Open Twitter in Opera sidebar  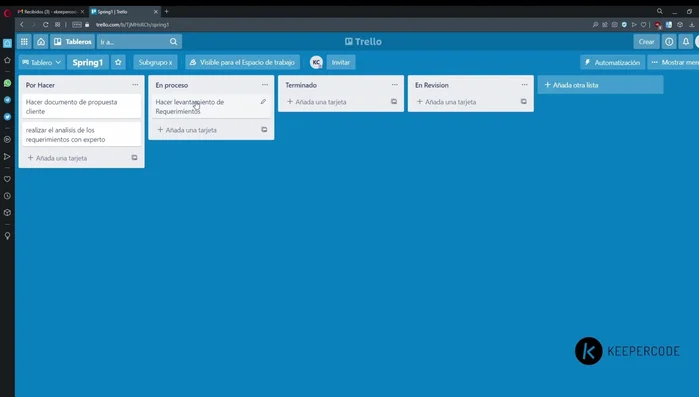(x=7, y=117)
